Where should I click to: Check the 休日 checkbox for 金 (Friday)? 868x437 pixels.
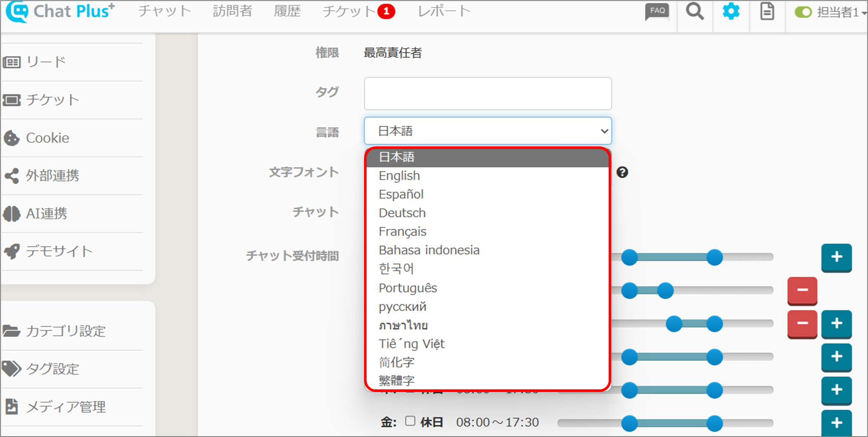tap(410, 421)
